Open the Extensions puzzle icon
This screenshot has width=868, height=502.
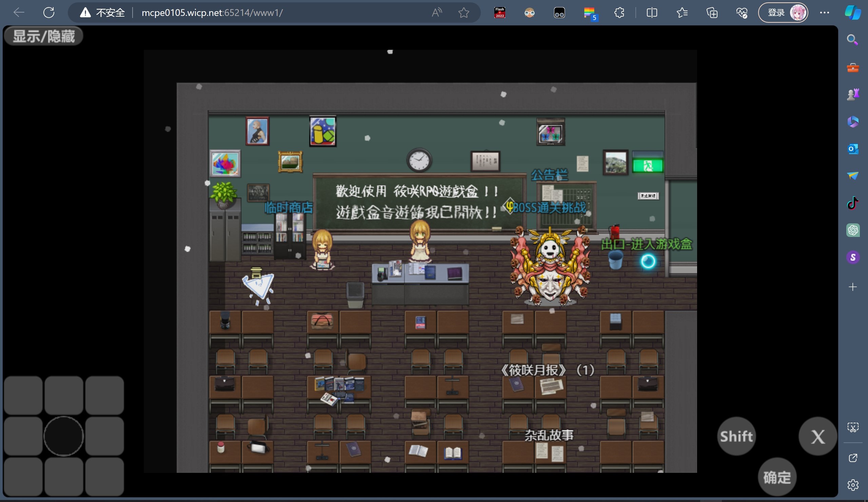[x=619, y=13]
